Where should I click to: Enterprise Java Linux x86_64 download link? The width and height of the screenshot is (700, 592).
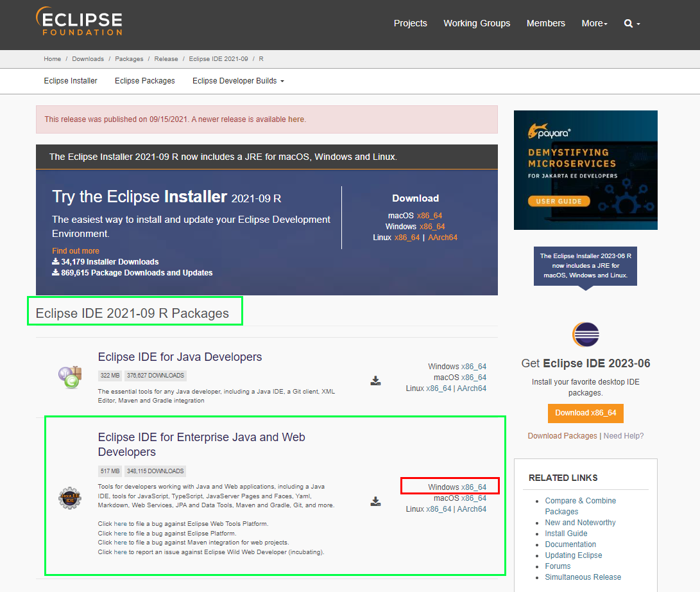pos(438,509)
